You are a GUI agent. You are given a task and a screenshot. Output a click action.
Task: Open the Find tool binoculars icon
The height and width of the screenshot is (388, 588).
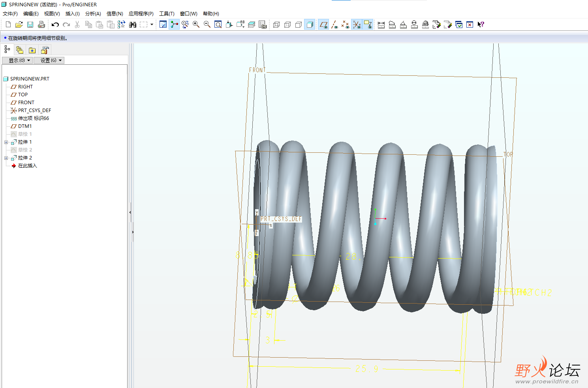[133, 24]
